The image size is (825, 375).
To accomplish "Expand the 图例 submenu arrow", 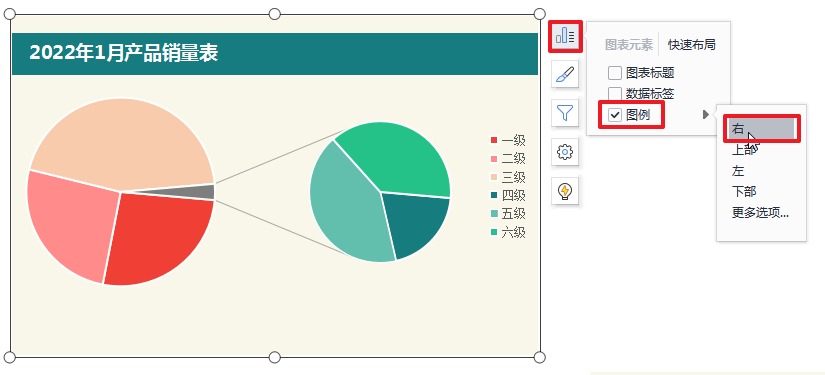I will coord(706,115).
